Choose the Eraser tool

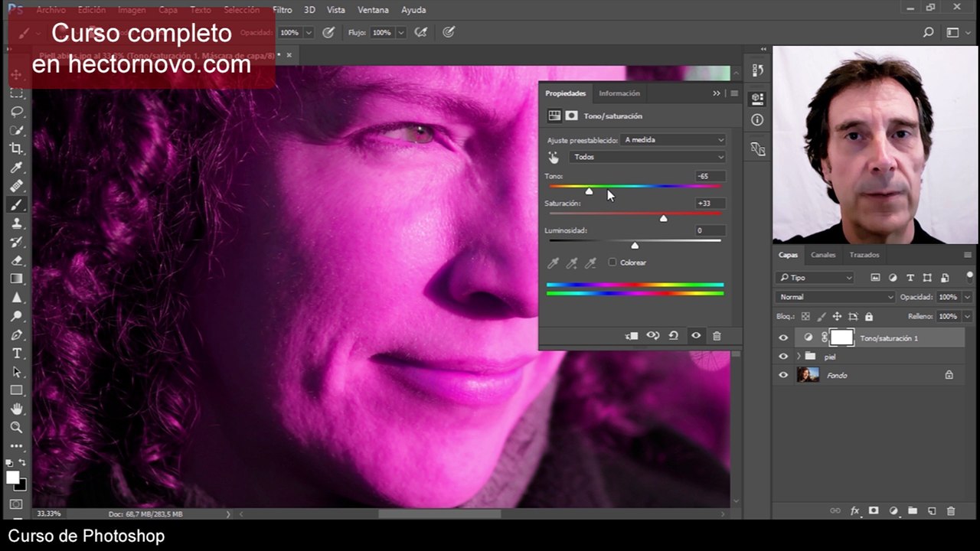[17, 260]
